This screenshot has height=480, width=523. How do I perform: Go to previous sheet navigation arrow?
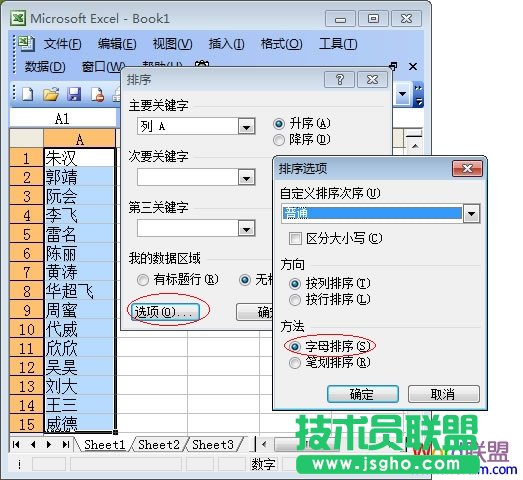point(33,444)
